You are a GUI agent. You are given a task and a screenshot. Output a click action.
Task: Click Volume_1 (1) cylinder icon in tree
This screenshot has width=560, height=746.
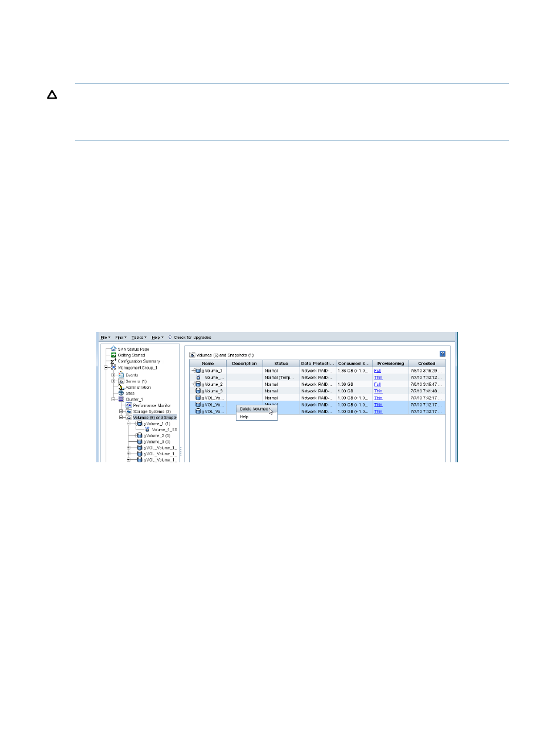(x=140, y=424)
